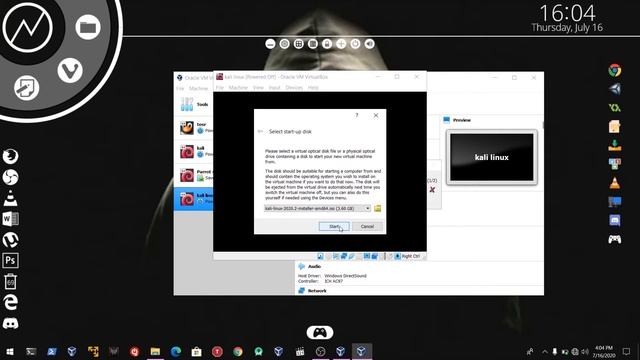The image size is (640, 360).
Task: Open File Explorer on the taskbar
Action: click(155, 351)
